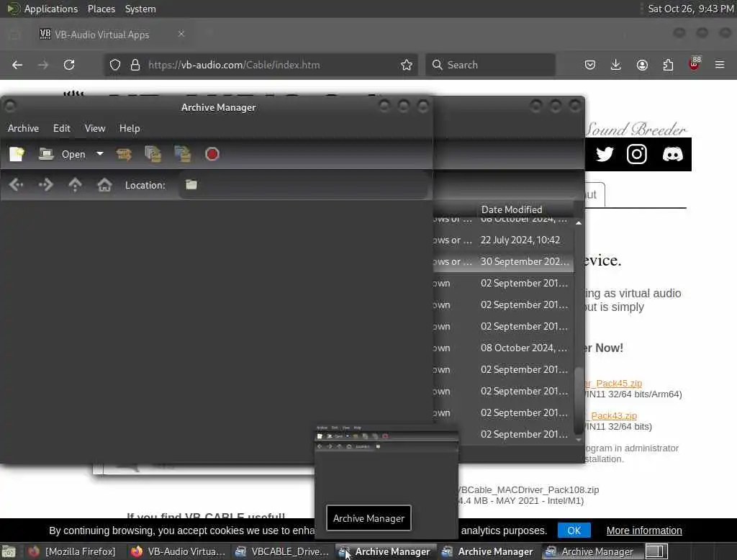Open the Extensions puzzle icon
The image size is (737, 560).
point(668,65)
